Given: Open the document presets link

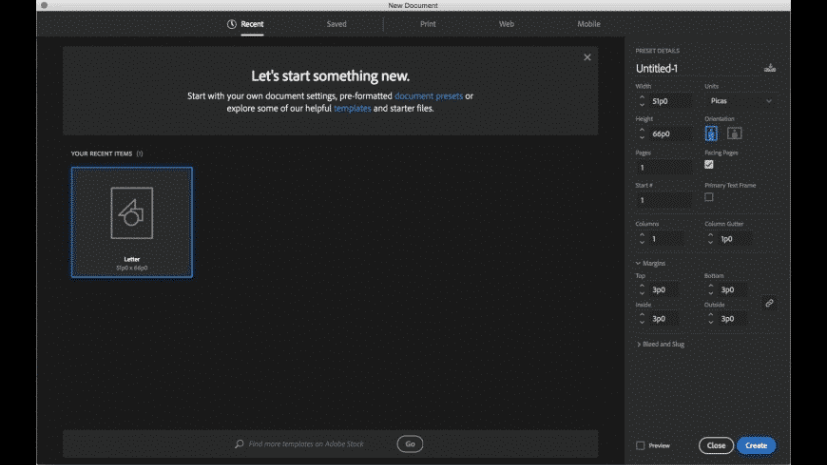Looking at the screenshot, I should pos(428,96).
